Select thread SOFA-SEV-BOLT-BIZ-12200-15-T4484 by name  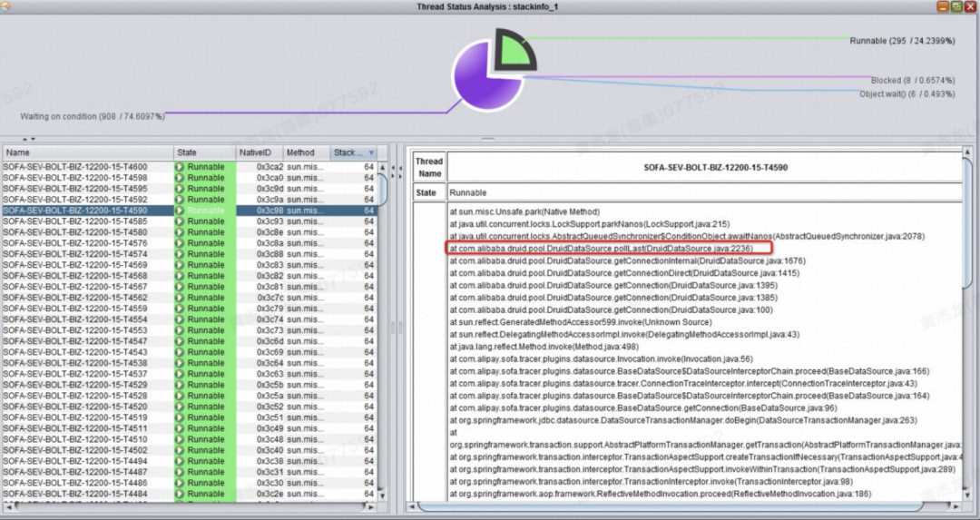click(x=75, y=494)
